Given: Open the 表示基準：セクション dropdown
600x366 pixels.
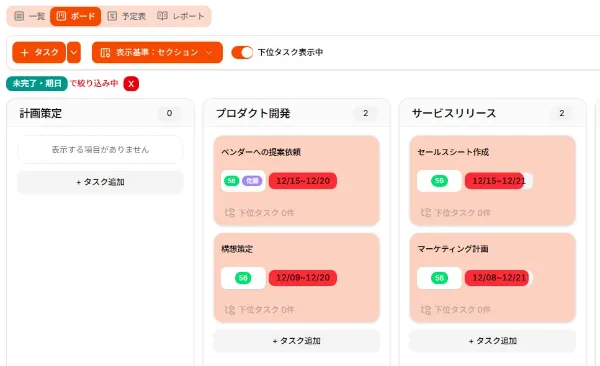Looking at the screenshot, I should 157,52.
